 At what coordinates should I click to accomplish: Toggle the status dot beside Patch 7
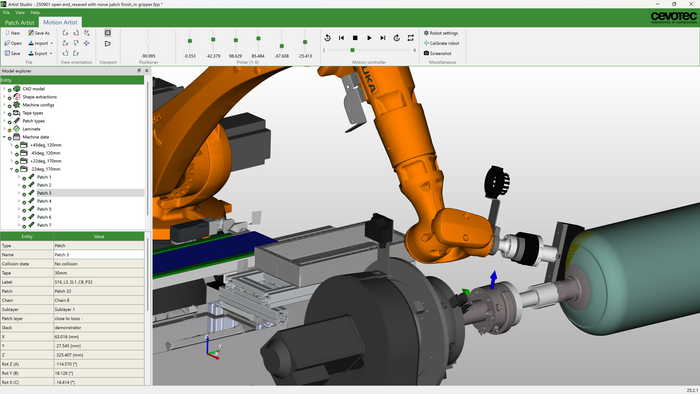click(x=24, y=226)
